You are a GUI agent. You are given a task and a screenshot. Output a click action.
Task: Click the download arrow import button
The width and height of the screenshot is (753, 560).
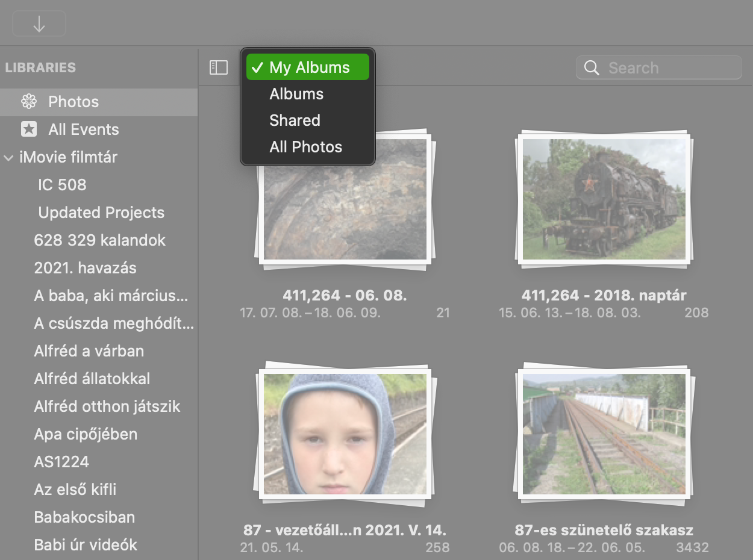(x=39, y=24)
